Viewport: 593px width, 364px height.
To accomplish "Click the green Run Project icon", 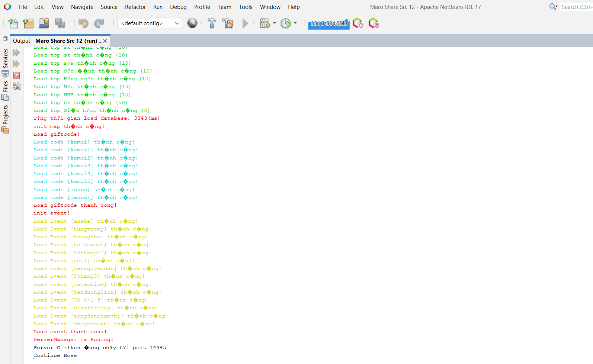I will (245, 23).
